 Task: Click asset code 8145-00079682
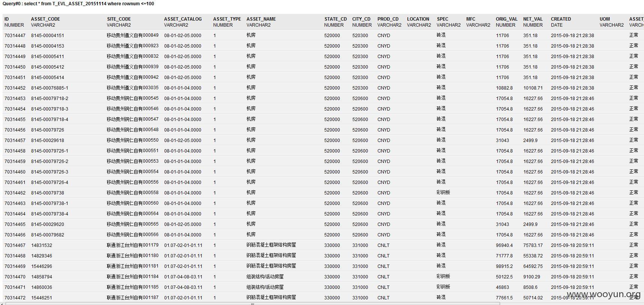tap(48, 235)
